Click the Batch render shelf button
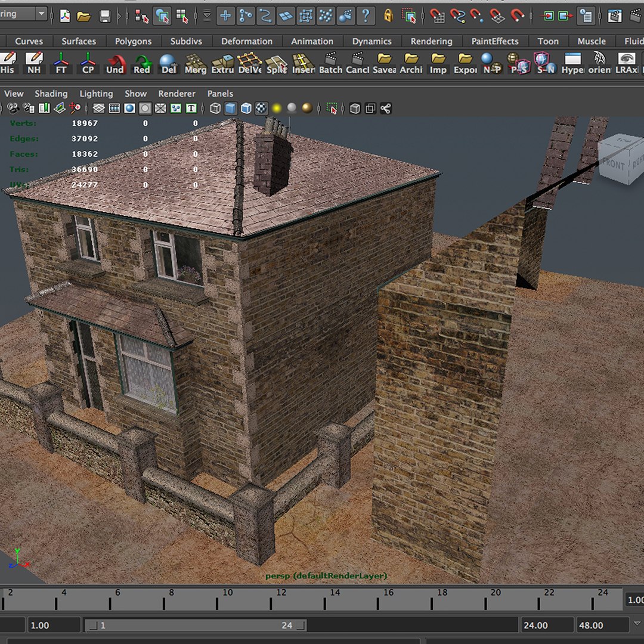Viewport: 644px width, 644px height. [330, 63]
